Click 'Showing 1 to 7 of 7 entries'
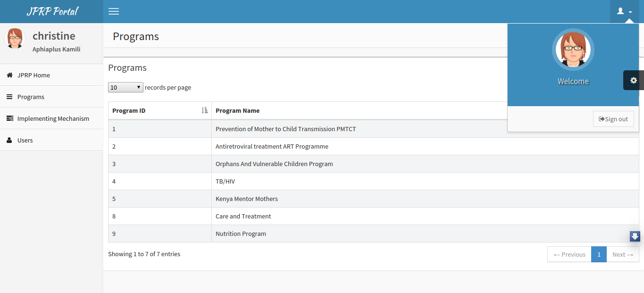Viewport: 644px width, 293px height. [144, 254]
